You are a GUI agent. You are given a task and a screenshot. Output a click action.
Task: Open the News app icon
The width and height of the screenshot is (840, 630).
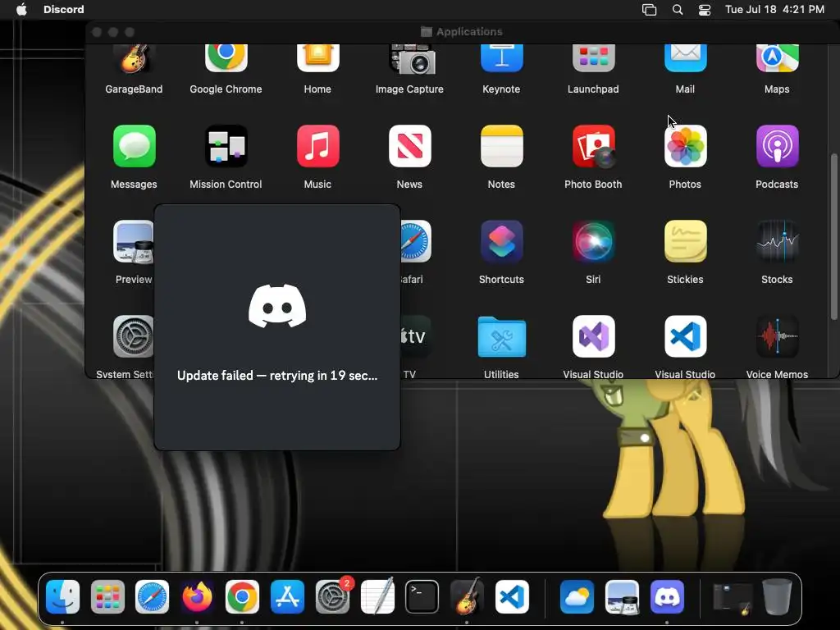(x=410, y=146)
